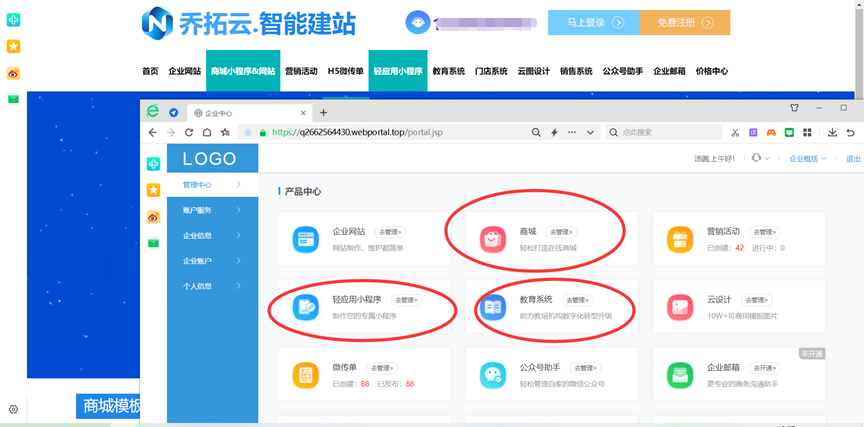Viewport: 864px width, 427px height.
Task: Select 云图设计 in back window nav
Action: tap(533, 71)
